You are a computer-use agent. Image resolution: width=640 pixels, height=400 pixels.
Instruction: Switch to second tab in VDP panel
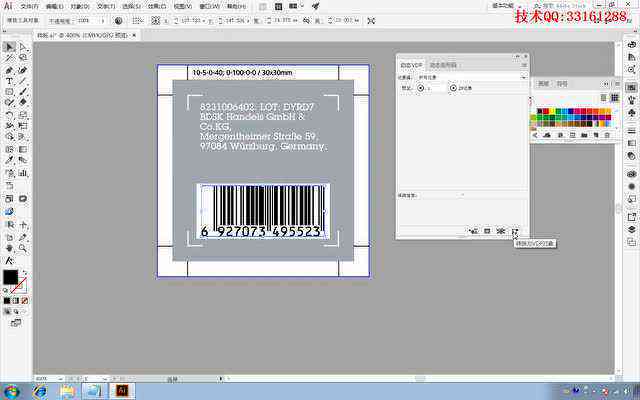443,65
